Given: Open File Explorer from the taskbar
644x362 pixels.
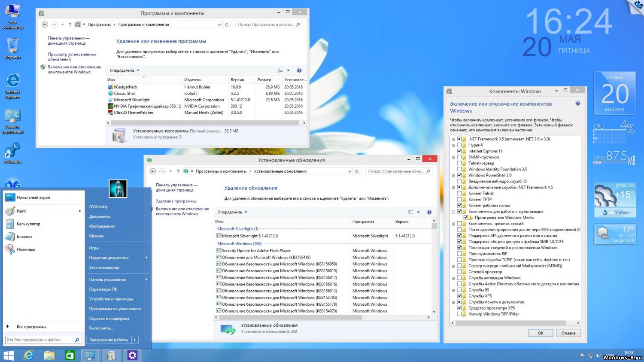Looking at the screenshot, I should (49, 355).
